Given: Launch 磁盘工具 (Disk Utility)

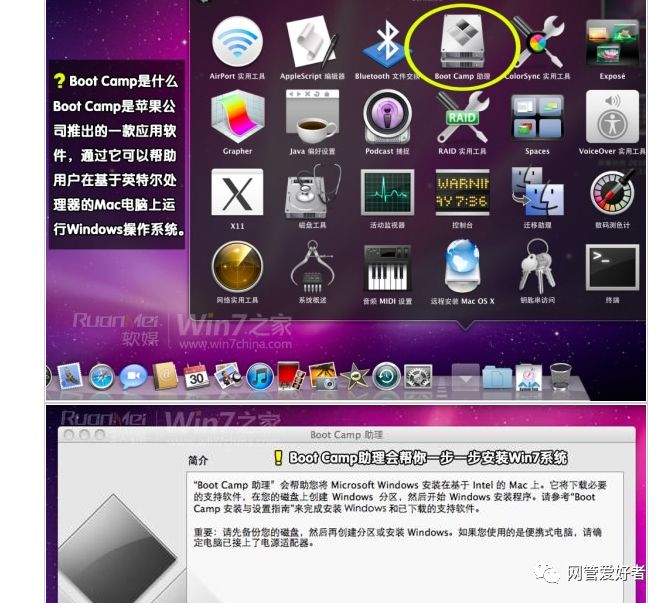Looking at the screenshot, I should click(x=313, y=191).
